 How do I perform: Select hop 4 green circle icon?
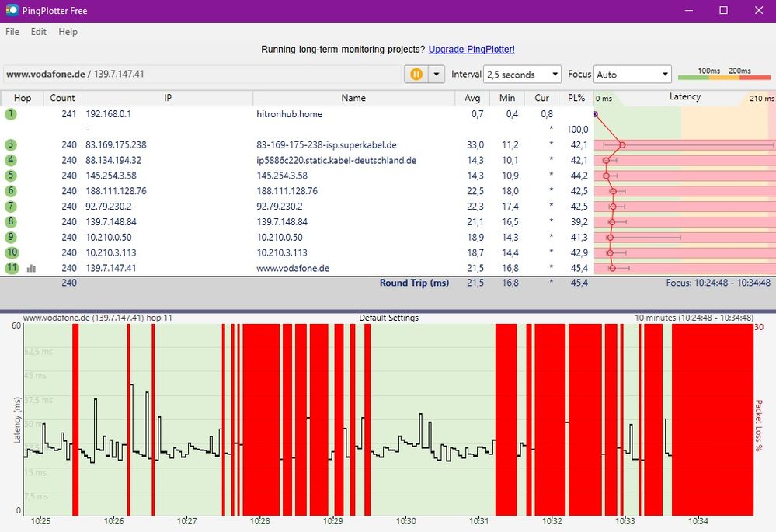(x=11, y=160)
